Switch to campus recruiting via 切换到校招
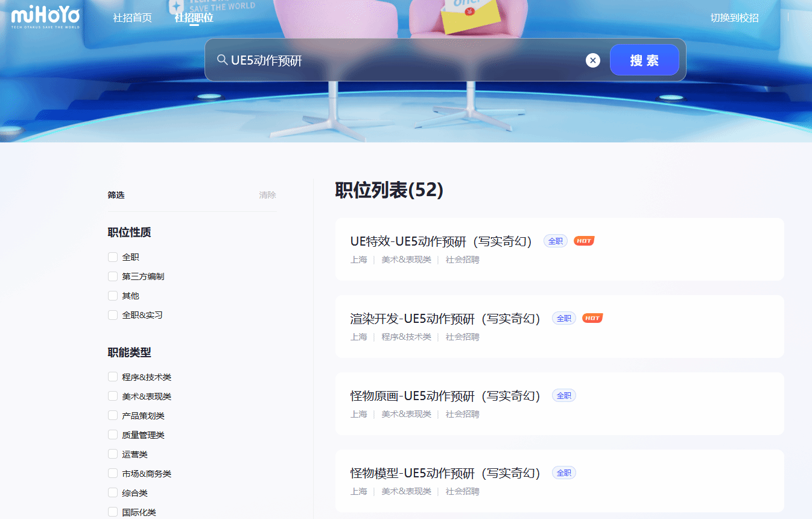The height and width of the screenshot is (519, 812). click(x=734, y=18)
